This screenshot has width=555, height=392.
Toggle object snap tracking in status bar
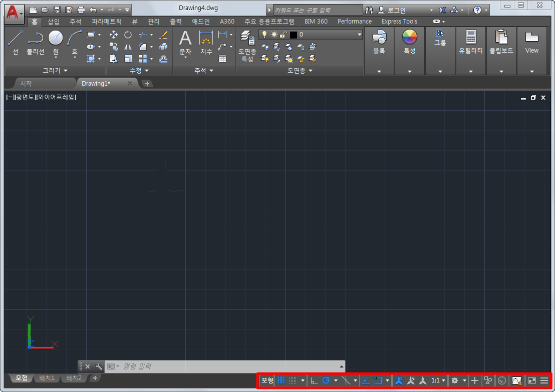click(x=366, y=380)
